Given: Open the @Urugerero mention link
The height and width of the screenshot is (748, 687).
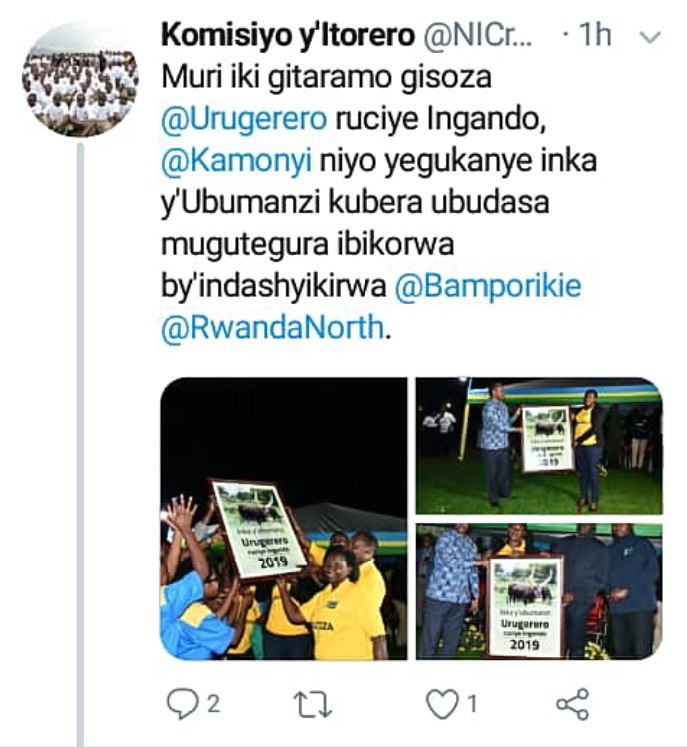Looking at the screenshot, I should (244, 119).
